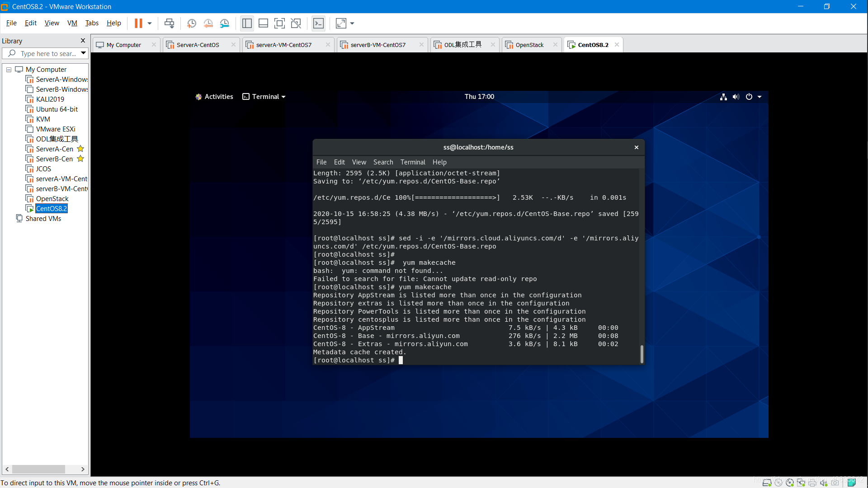Toggle the console view button
Image resolution: width=868 pixels, height=488 pixels.
(x=318, y=23)
